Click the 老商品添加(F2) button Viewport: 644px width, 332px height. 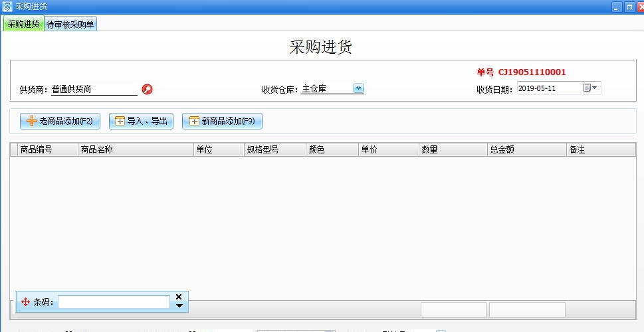[x=60, y=121]
